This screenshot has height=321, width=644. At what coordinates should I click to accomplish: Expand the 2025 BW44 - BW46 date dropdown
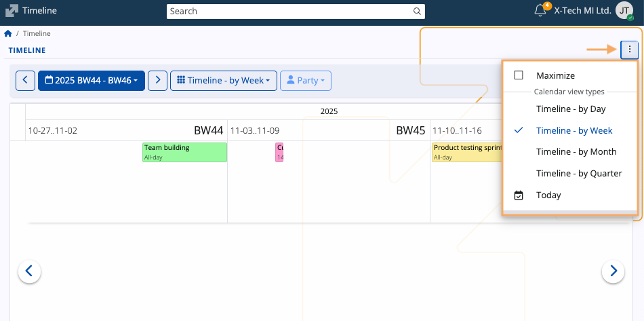point(92,80)
